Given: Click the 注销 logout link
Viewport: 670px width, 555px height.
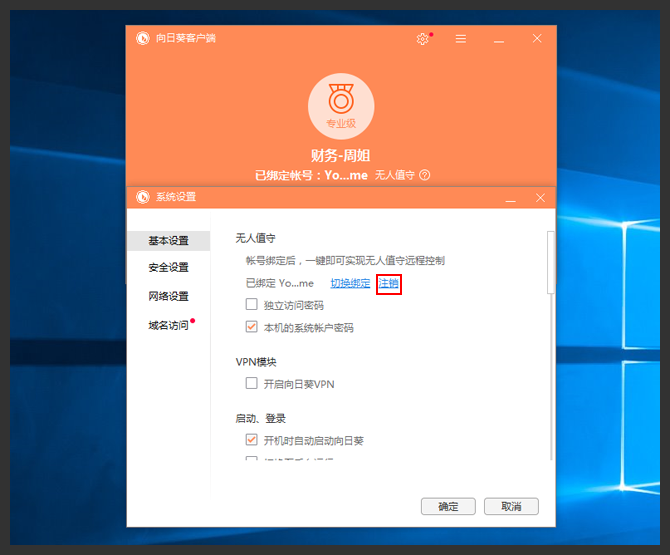Looking at the screenshot, I should pyautogui.click(x=388, y=283).
